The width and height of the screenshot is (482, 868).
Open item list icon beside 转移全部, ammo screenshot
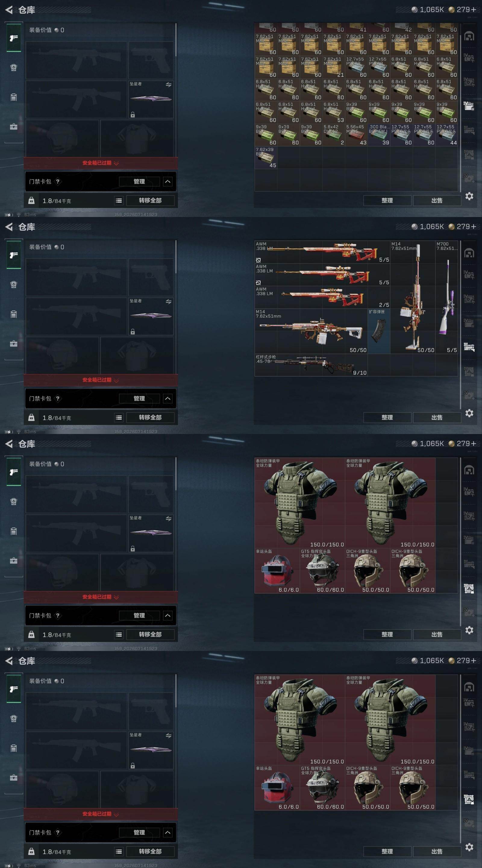click(119, 200)
